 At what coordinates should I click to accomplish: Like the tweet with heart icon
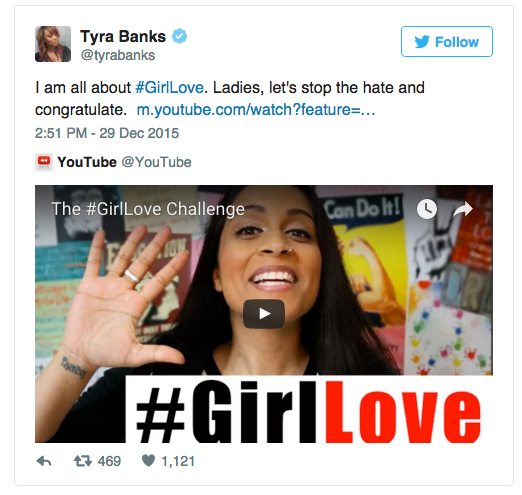[148, 461]
